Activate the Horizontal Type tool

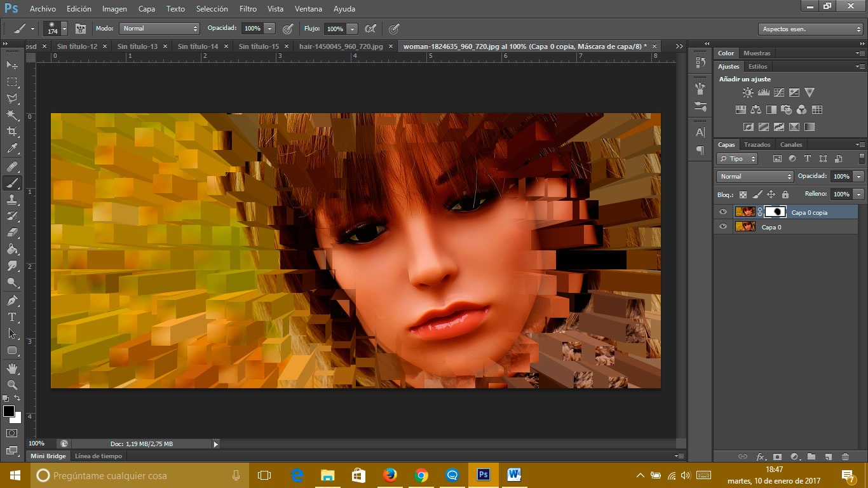point(11,317)
